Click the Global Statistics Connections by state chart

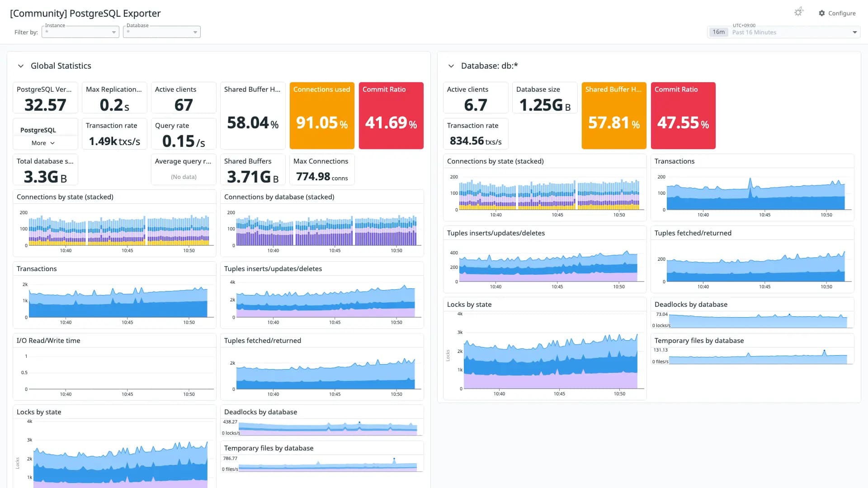pos(114,223)
